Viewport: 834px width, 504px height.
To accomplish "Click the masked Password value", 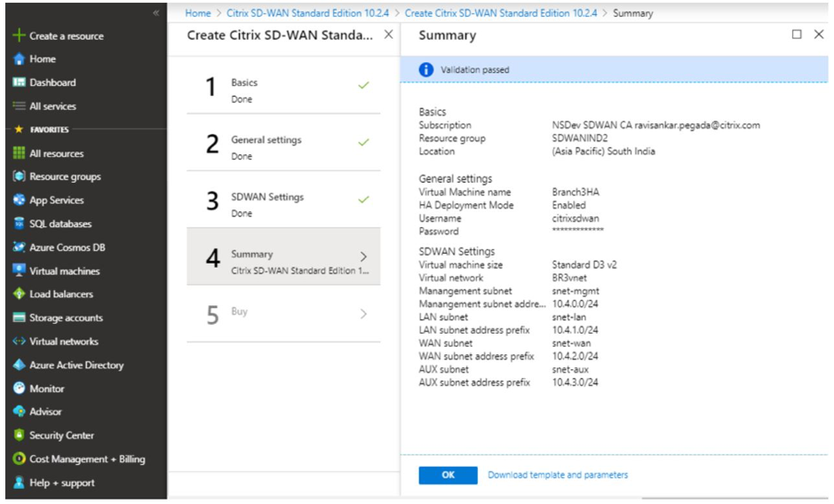I will (577, 231).
